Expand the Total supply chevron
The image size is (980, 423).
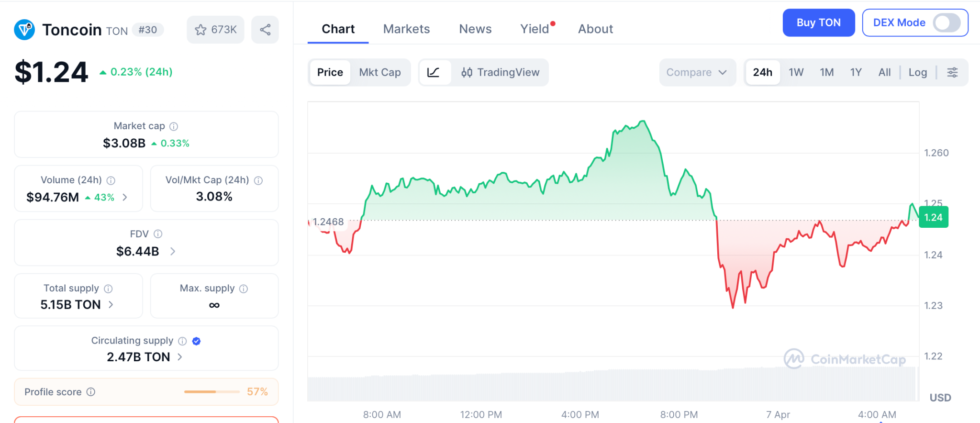pyautogui.click(x=111, y=304)
